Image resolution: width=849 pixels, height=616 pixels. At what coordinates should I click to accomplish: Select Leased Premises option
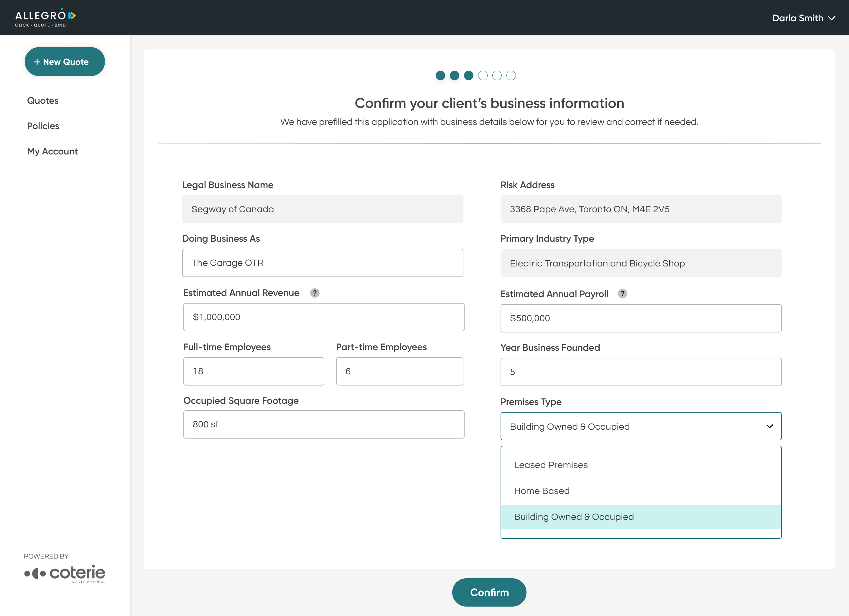pyautogui.click(x=551, y=465)
